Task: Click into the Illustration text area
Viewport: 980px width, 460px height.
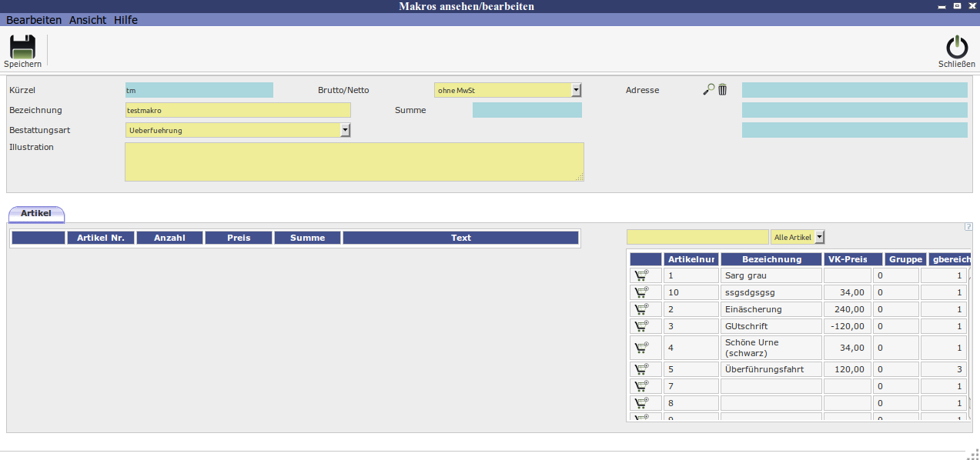Action: point(354,162)
